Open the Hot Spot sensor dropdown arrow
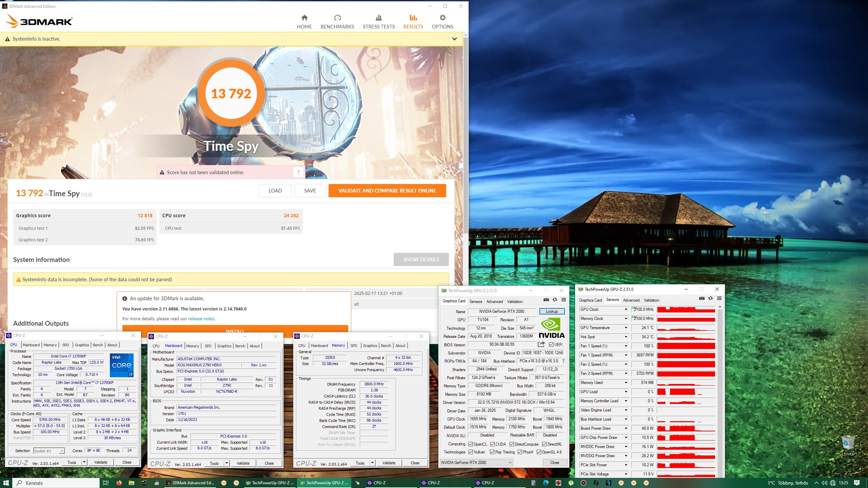Image resolution: width=868 pixels, height=488 pixels. [x=626, y=337]
